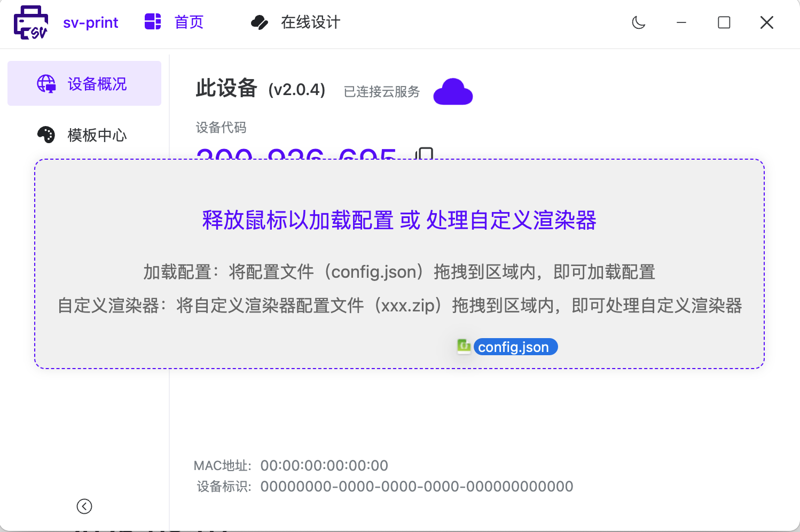Select the 首页 grid icon

[x=153, y=22]
